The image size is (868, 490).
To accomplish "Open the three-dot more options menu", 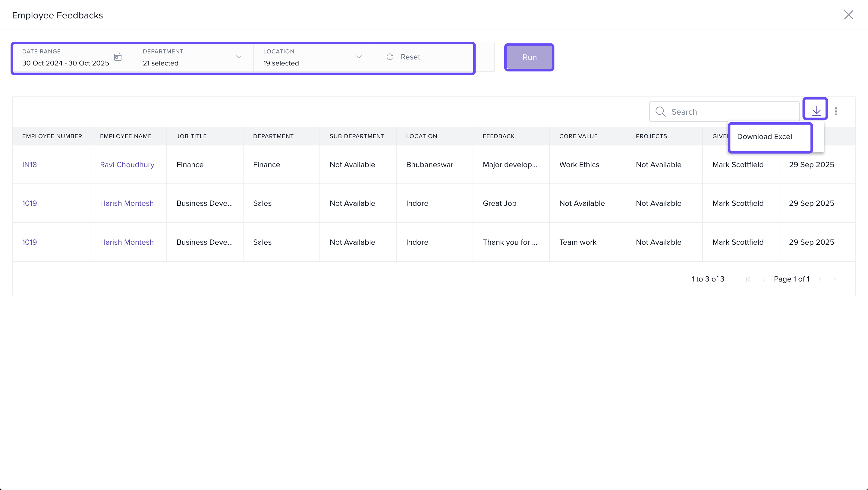I will pos(836,111).
